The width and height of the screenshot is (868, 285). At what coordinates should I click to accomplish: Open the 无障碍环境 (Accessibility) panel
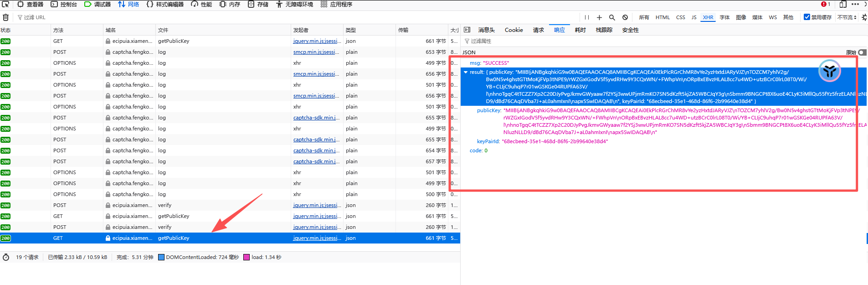[x=294, y=4]
